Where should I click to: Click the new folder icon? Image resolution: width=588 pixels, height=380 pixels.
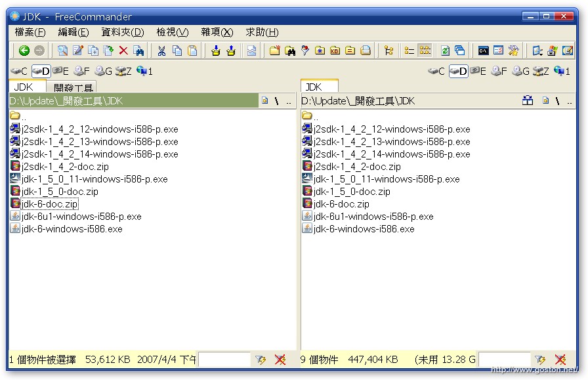tap(274, 51)
